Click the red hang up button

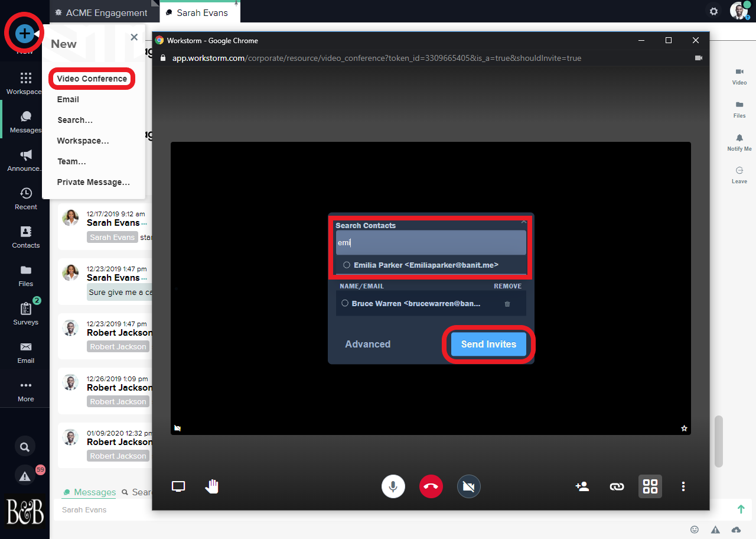431,486
